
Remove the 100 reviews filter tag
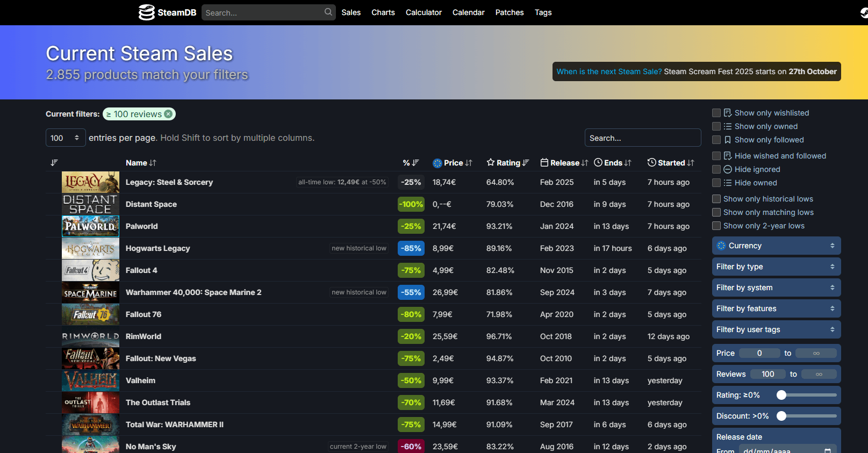tap(168, 114)
